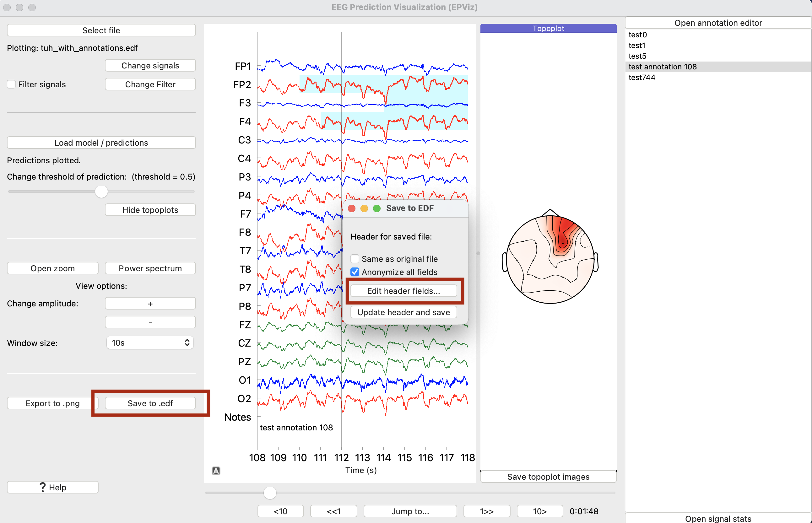Select the test744 annotation in the list

point(641,78)
